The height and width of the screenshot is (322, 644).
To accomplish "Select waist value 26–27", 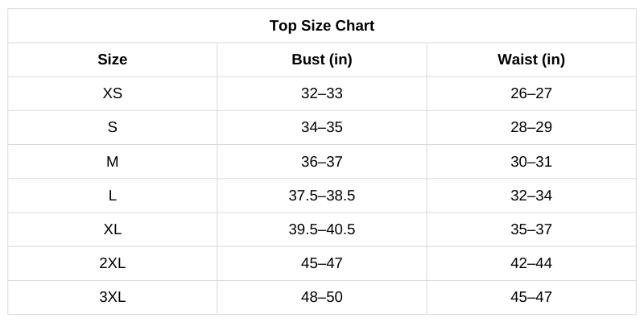I will coord(531,93).
